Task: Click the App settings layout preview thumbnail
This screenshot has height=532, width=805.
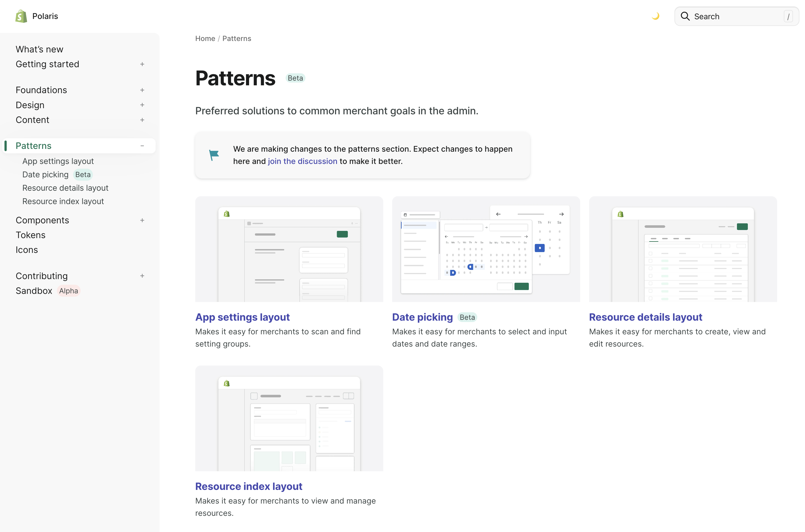Action: [289, 249]
